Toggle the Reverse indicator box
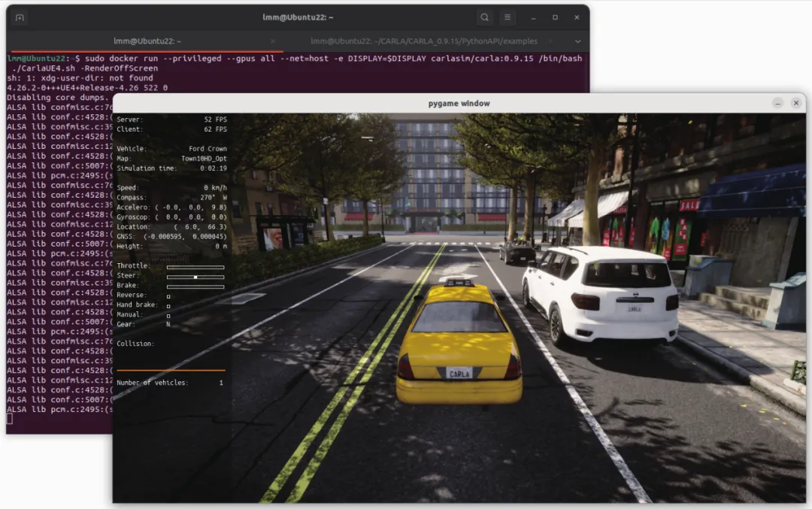This screenshot has width=812, height=509. tap(168, 297)
